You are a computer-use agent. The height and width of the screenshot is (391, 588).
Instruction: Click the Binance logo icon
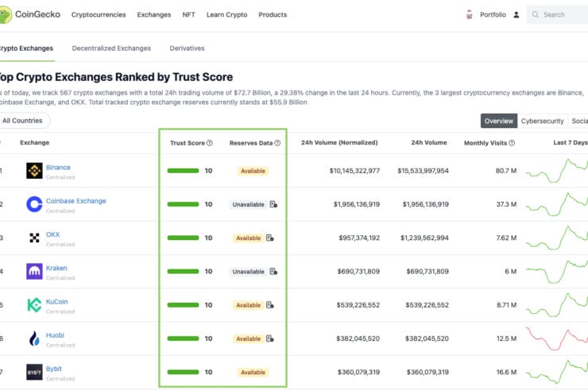coord(34,171)
